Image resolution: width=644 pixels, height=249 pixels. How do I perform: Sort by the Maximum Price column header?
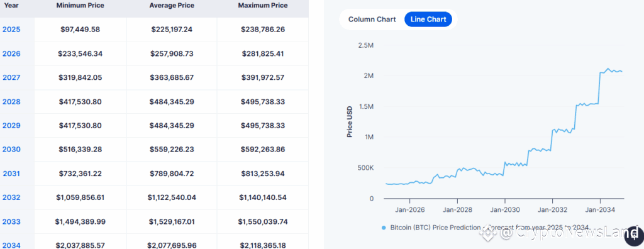pyautogui.click(x=263, y=5)
